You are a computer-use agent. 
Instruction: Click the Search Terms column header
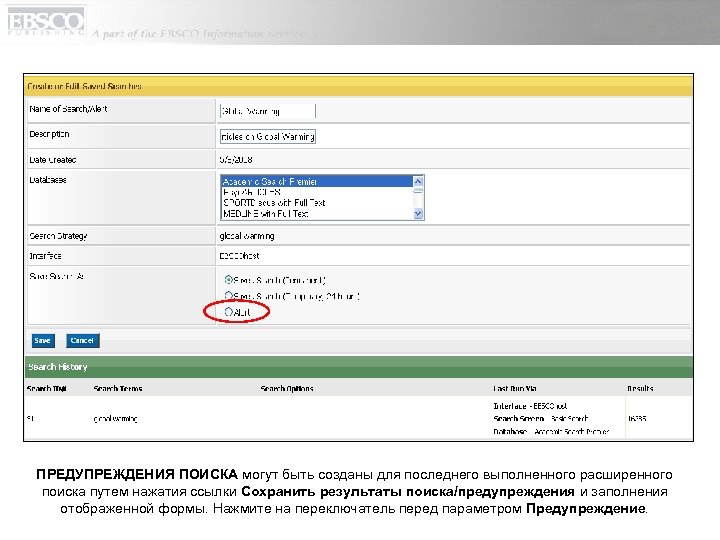[118, 388]
